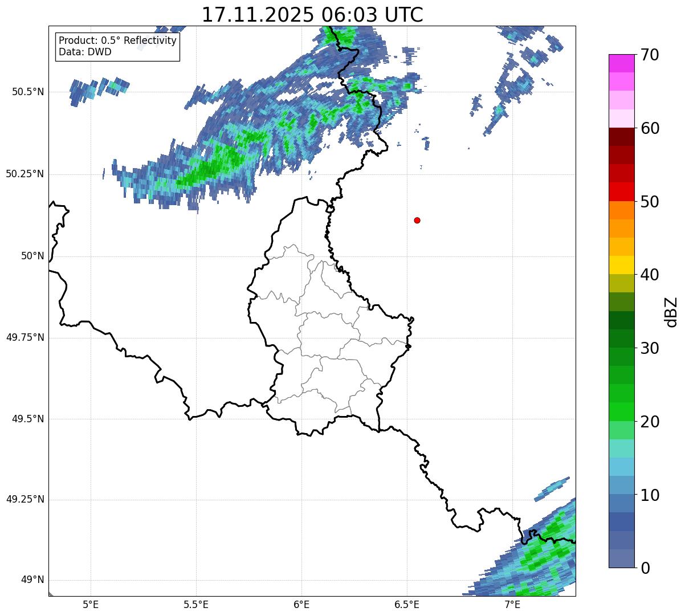
Task: Click the latitude label 50°N
Action: (x=33, y=256)
